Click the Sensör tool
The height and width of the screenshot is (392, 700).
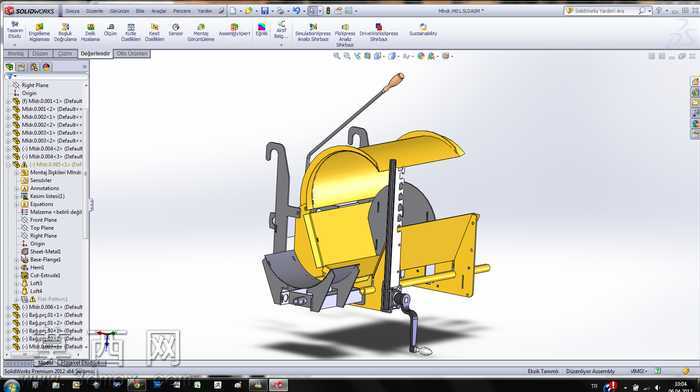pyautogui.click(x=175, y=30)
